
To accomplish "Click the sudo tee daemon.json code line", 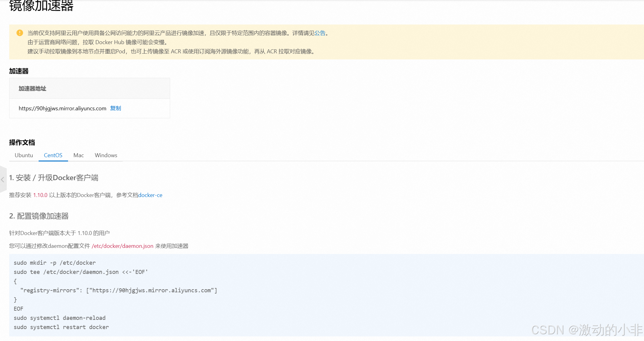I will [x=81, y=272].
